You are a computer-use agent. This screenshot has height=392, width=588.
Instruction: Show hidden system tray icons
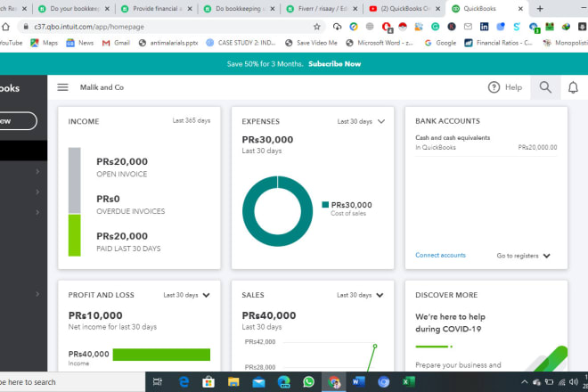coord(524,382)
